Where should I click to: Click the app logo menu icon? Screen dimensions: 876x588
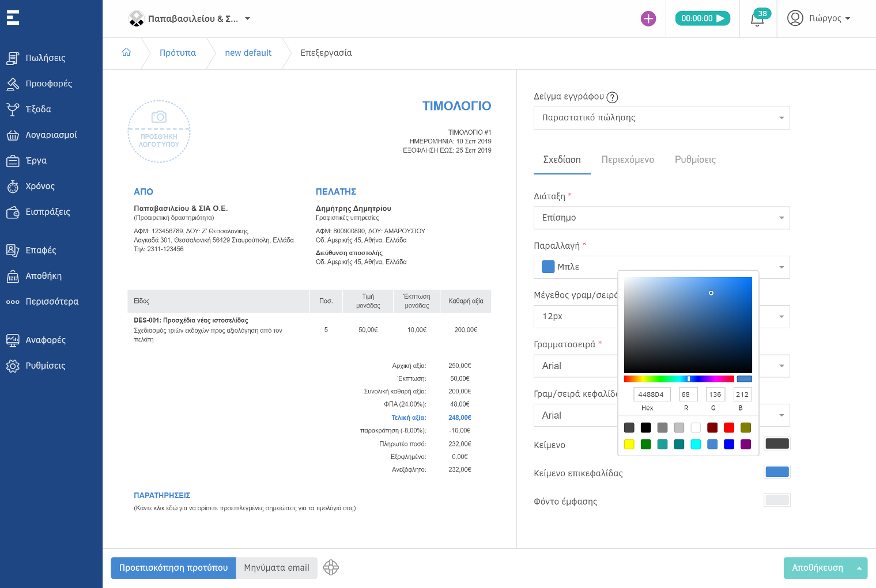(13, 18)
